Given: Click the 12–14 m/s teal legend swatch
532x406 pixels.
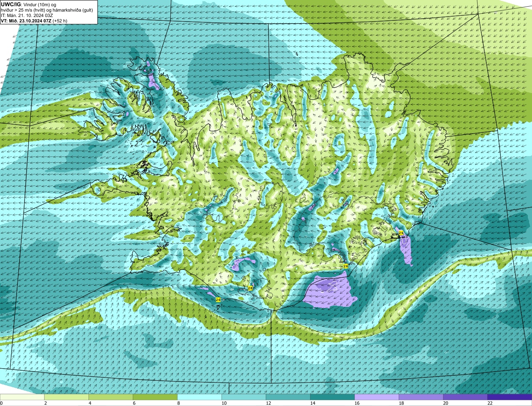Looking at the screenshot, I should tap(288, 397).
